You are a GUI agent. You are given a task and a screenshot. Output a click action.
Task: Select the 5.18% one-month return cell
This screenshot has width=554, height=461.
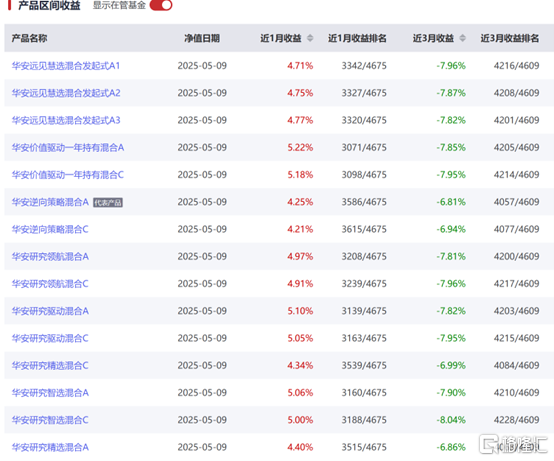(300, 175)
